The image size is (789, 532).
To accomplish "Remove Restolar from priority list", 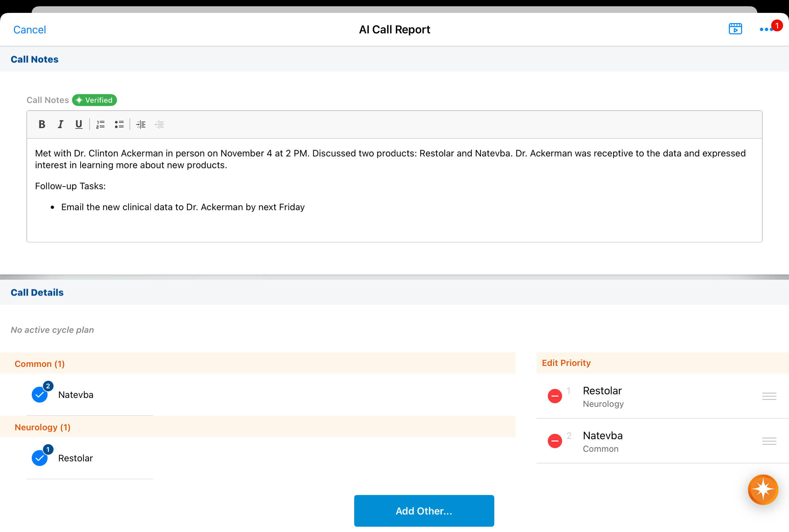I will 554,396.
